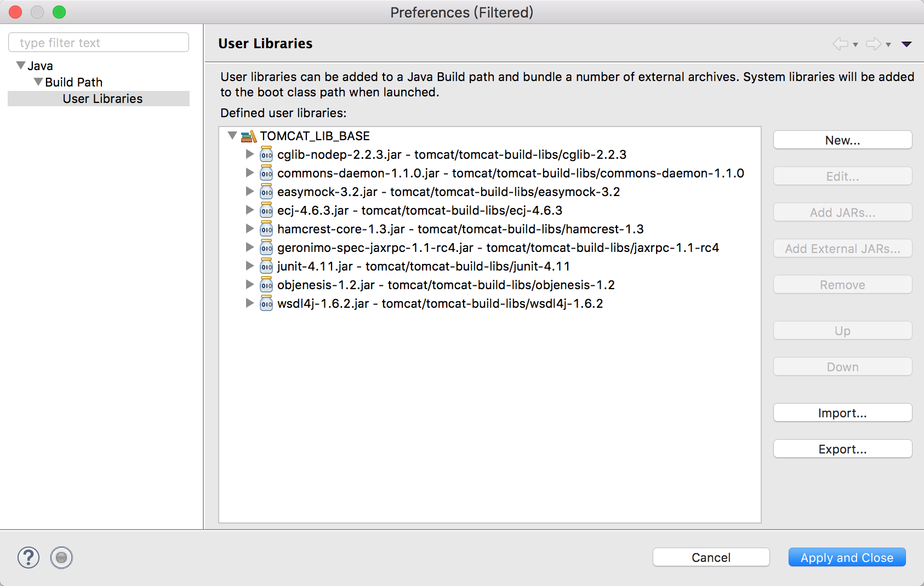This screenshot has height=586, width=924.
Task: Expand the easymock-3.2.jar entry
Action: [250, 191]
